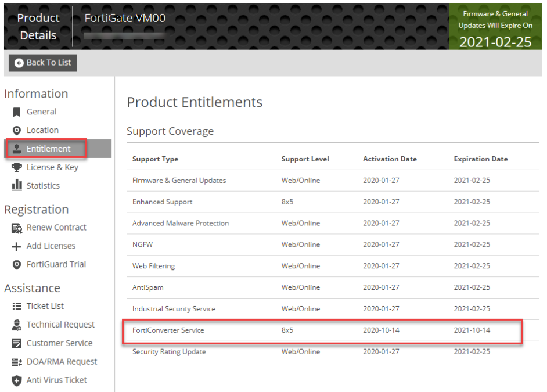Click the Renew Contract certificate icon
547x392 pixels.
16,228
